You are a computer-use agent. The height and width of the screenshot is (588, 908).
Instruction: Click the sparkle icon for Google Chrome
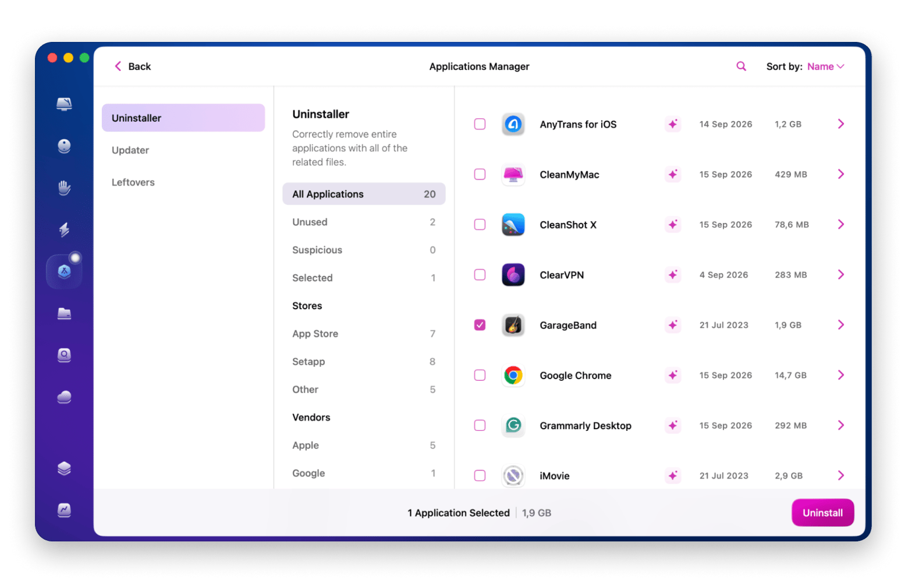click(673, 376)
